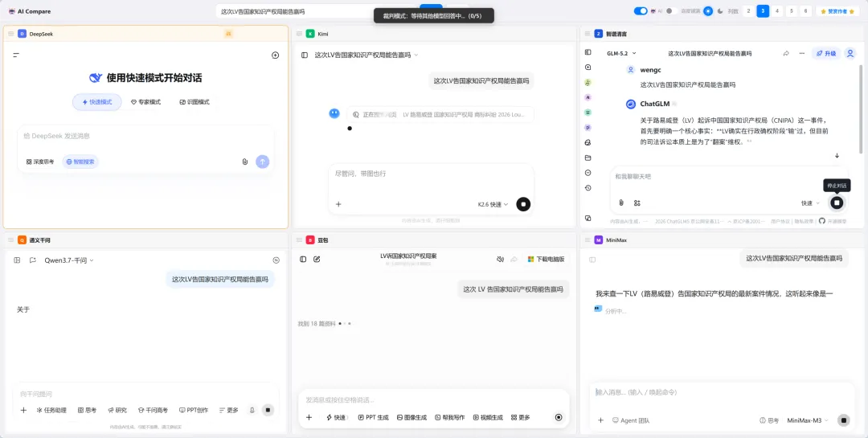Share the Zhipu conversation
868x438 pixels.
click(x=785, y=53)
